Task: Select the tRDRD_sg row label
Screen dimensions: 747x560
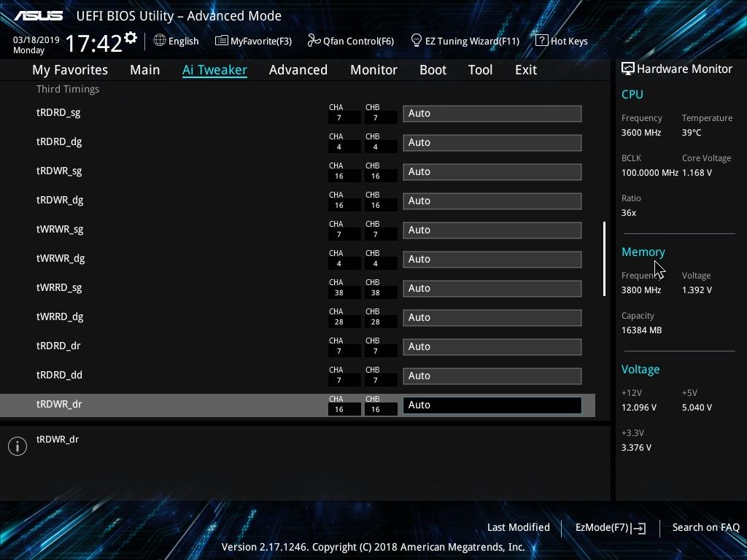Action: click(58, 113)
